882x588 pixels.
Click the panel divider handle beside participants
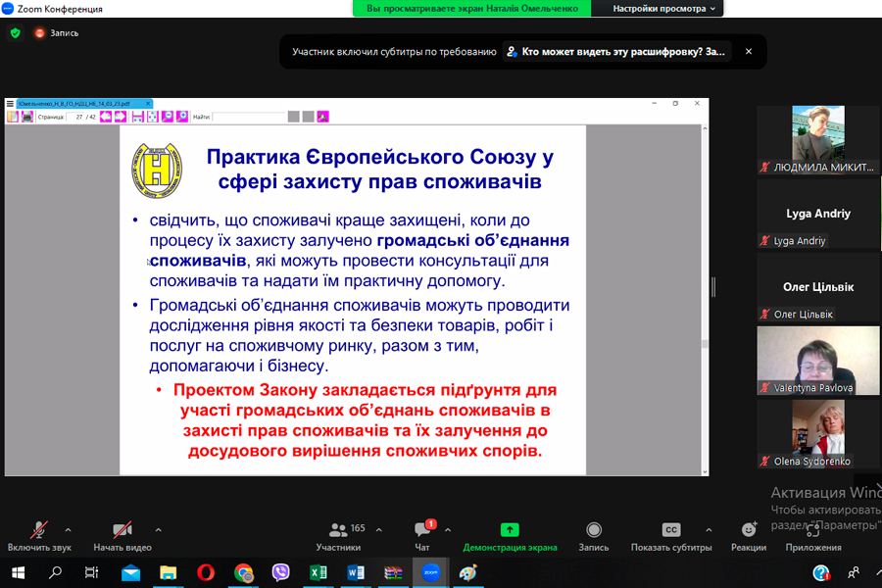[x=713, y=287]
